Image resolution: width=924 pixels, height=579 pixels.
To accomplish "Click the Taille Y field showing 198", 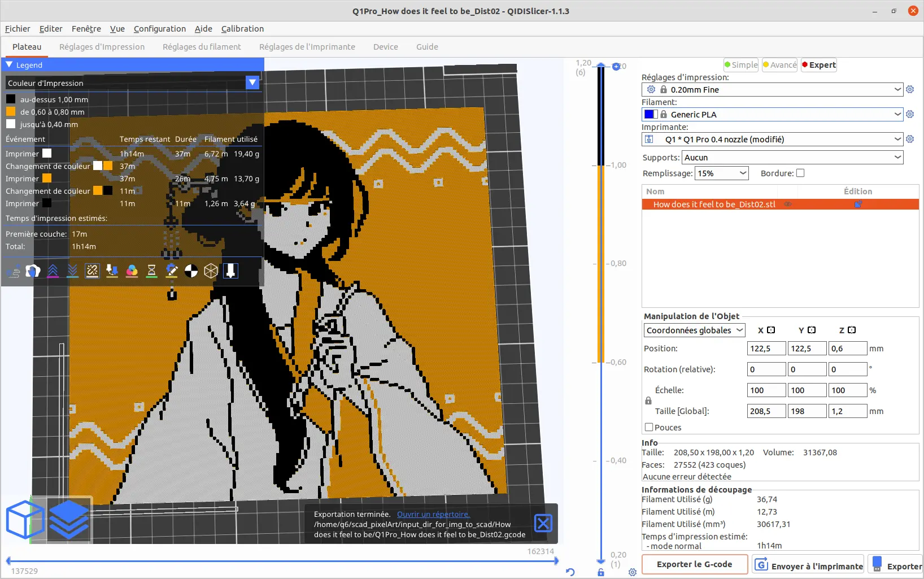I will (807, 411).
